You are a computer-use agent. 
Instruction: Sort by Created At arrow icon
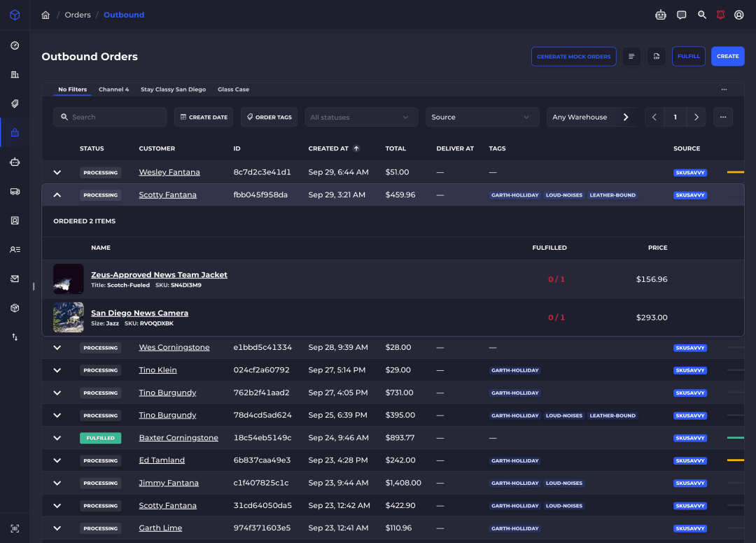(x=356, y=148)
